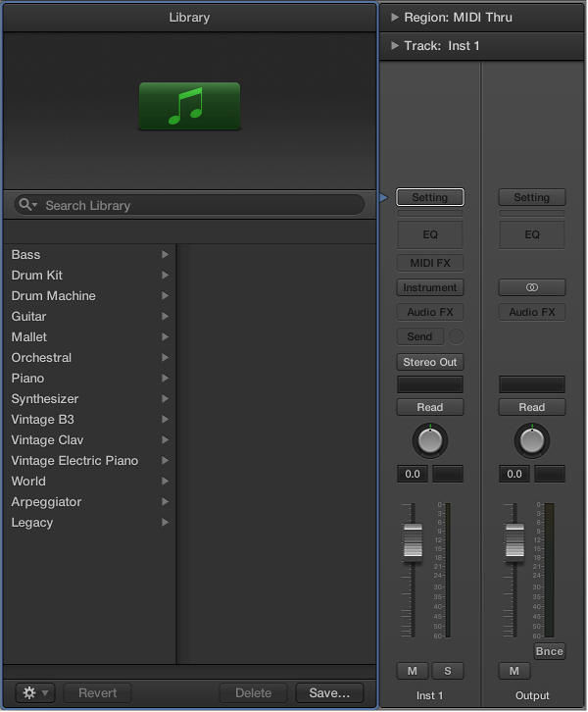Select the Vintage Clav category
This screenshot has height=712, width=588.
[x=90, y=439]
